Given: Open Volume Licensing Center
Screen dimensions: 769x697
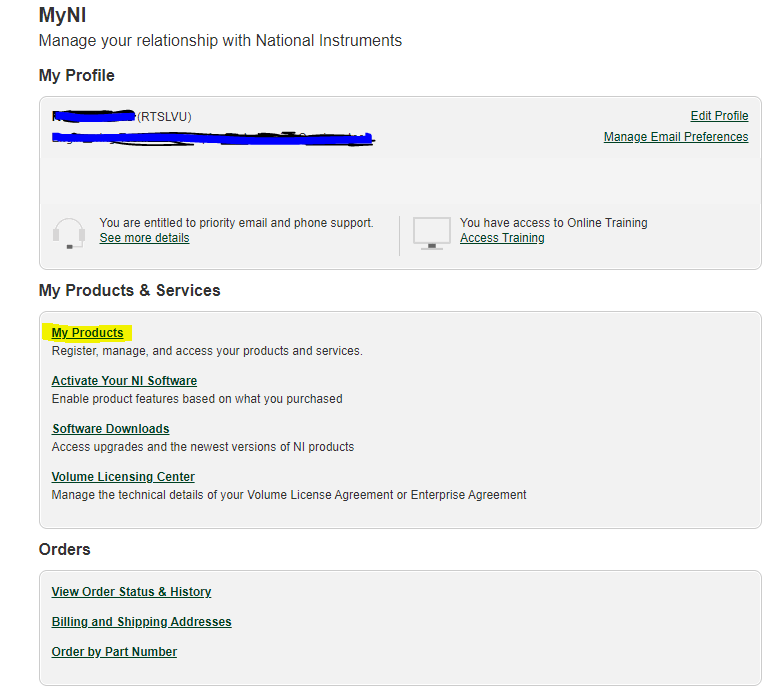Looking at the screenshot, I should 123,477.
